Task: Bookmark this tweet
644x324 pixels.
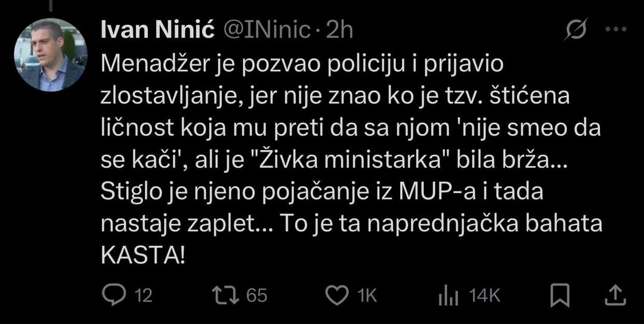Action: click(x=559, y=295)
